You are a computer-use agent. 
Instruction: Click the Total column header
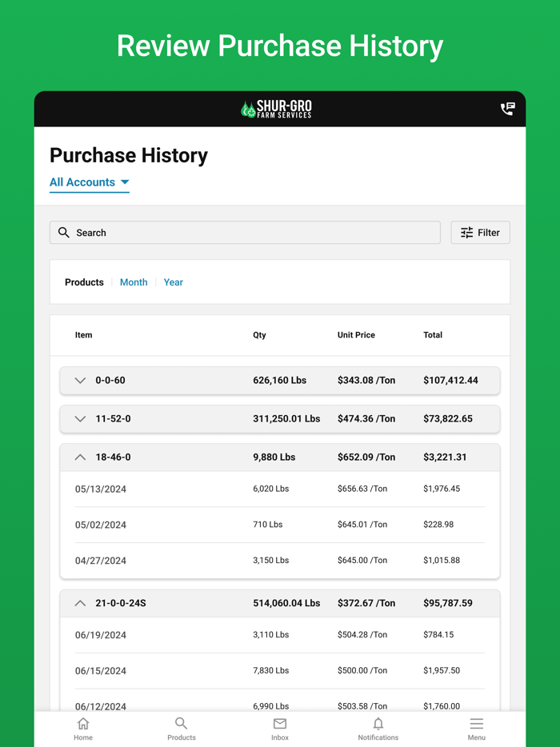[x=433, y=335]
